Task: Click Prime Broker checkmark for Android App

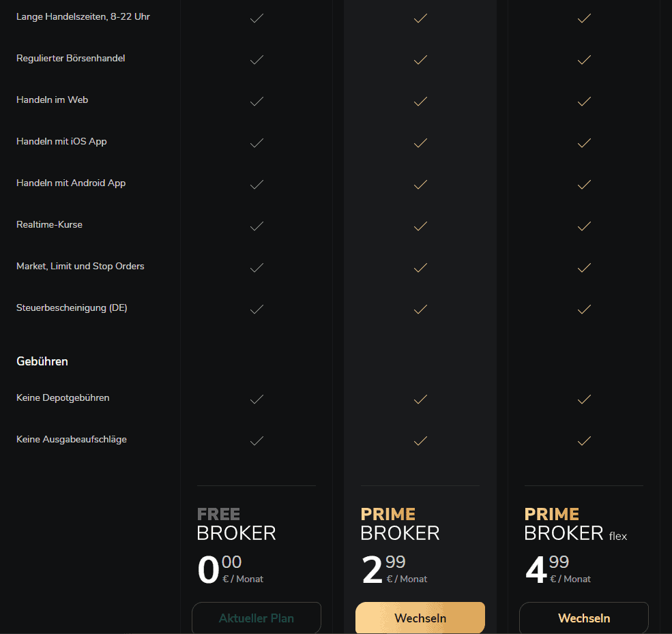Action: [x=420, y=184]
